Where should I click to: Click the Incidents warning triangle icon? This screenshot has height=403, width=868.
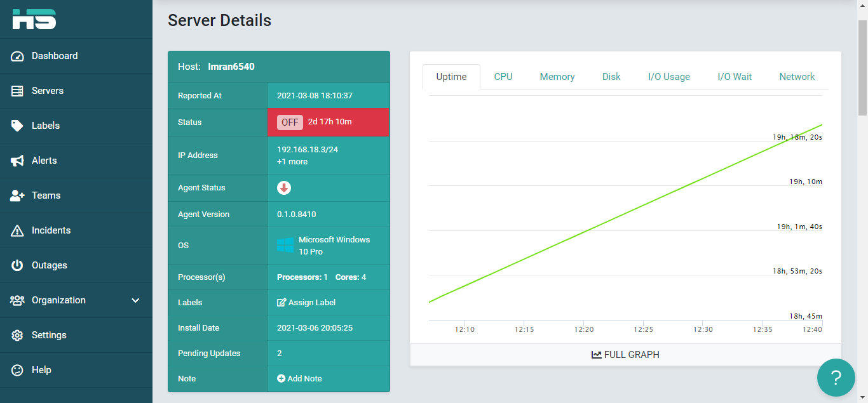17,230
